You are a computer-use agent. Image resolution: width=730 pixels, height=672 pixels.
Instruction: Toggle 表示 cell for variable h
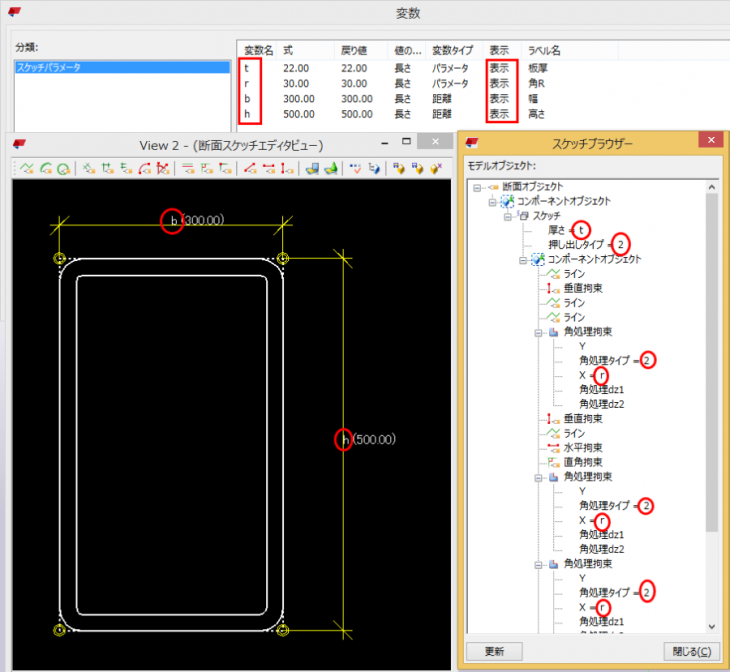point(498,115)
